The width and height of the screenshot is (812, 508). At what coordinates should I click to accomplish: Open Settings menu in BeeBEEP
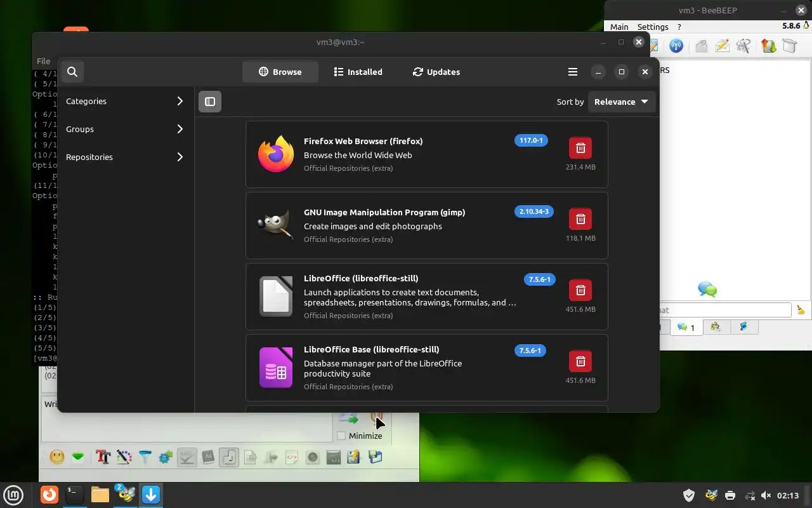(x=653, y=27)
